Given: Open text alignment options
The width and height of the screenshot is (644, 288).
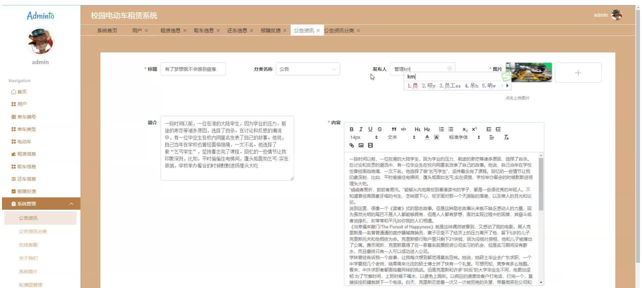Looking at the screenshot, I should click(x=491, y=137).
